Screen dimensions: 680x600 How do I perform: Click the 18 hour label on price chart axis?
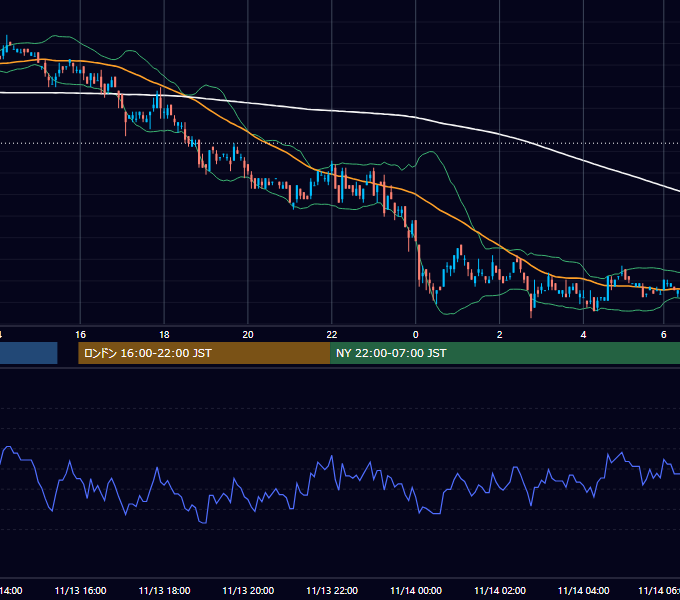pos(164,335)
